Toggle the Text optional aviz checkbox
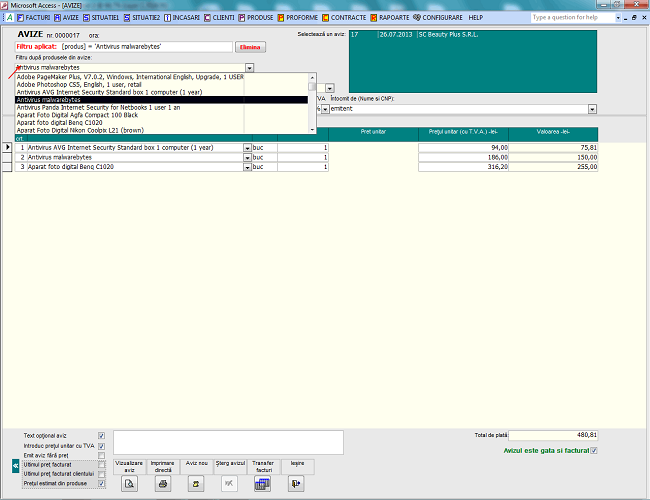The height and width of the screenshot is (500, 650). tap(101, 436)
